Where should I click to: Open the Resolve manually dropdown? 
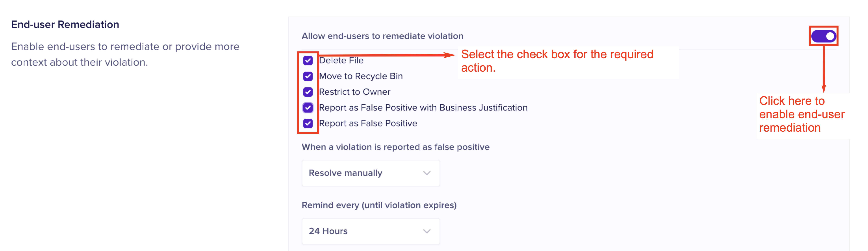[370, 173]
